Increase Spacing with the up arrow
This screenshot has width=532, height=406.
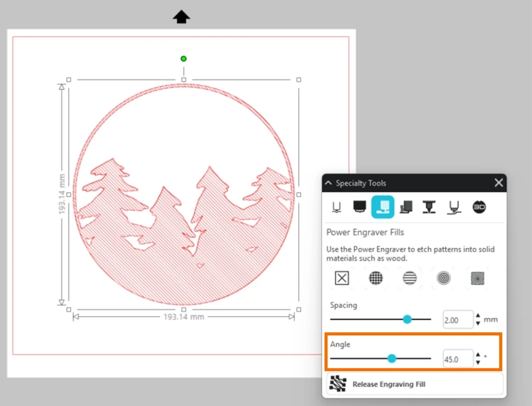coord(478,316)
